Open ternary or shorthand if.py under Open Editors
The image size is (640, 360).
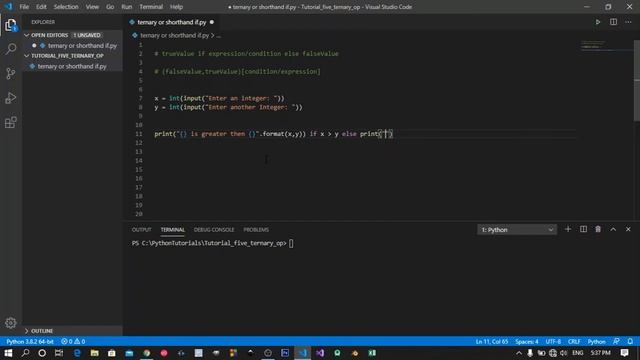click(x=82, y=45)
